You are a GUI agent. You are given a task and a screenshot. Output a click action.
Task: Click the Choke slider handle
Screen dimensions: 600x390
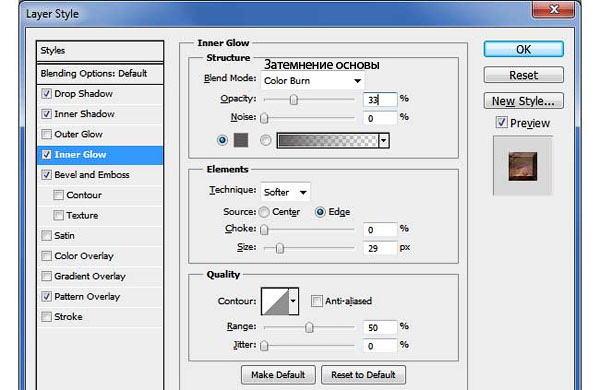[264, 230]
